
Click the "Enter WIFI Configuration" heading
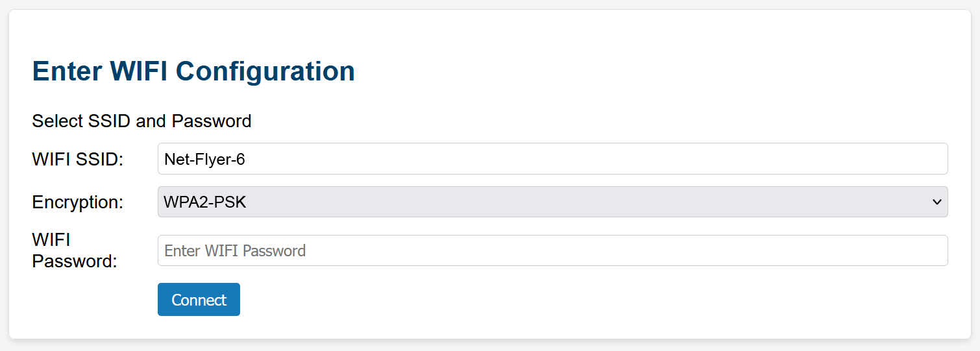tap(193, 71)
